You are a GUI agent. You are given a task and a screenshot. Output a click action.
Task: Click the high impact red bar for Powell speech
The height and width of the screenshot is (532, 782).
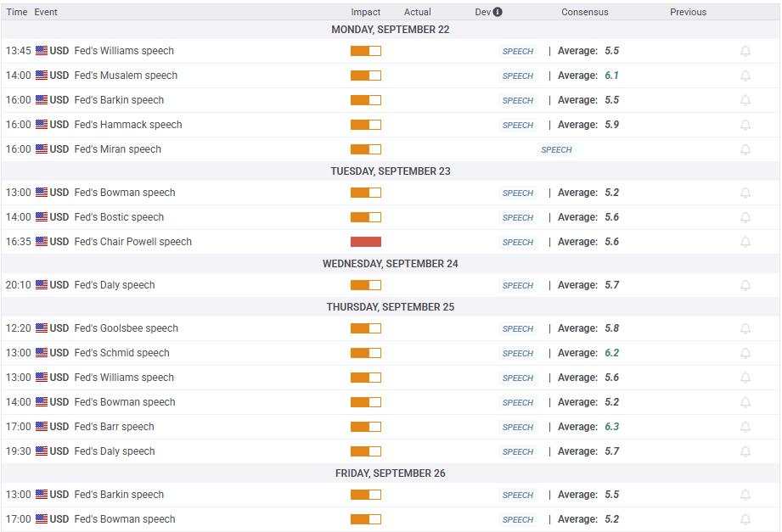(365, 241)
